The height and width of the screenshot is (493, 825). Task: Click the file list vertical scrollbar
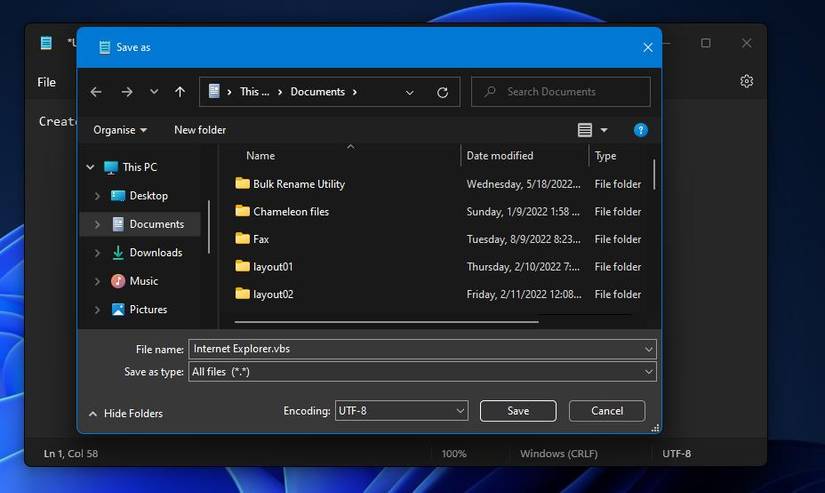pos(654,175)
